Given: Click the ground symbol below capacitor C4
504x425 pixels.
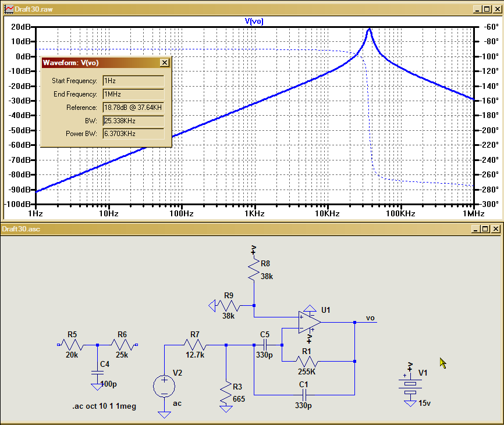Looking at the screenshot, I should 97,387.
